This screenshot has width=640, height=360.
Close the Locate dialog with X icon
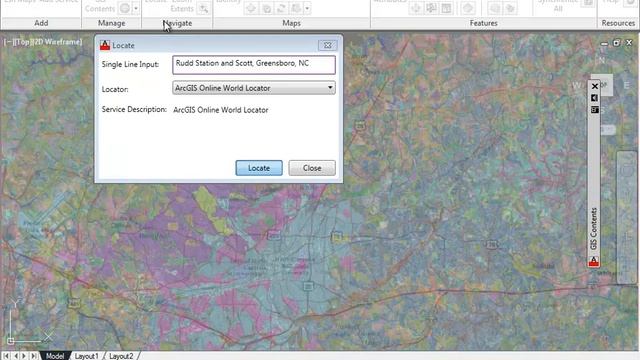327,45
